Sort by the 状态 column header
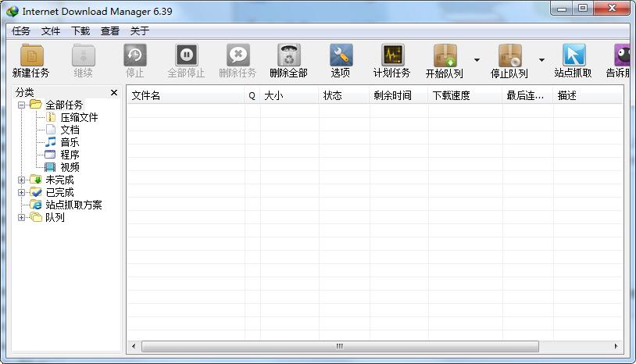The height and width of the screenshot is (364, 636). [x=344, y=95]
